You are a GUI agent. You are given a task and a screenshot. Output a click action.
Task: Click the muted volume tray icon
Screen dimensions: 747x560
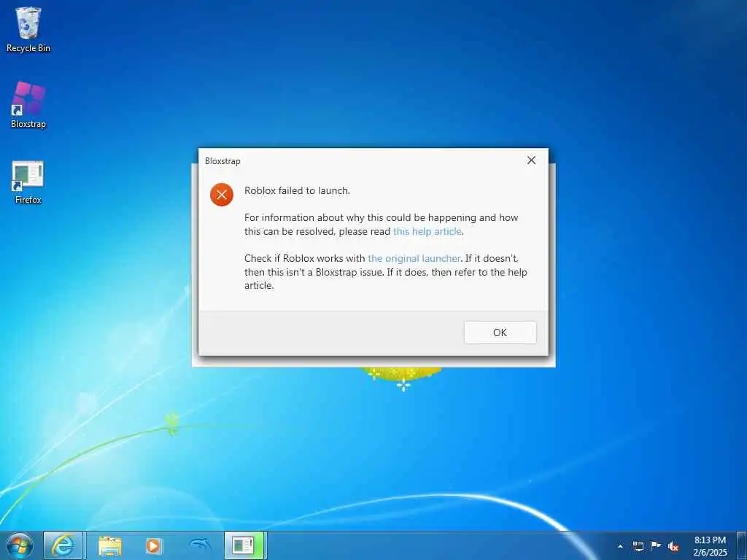673,546
